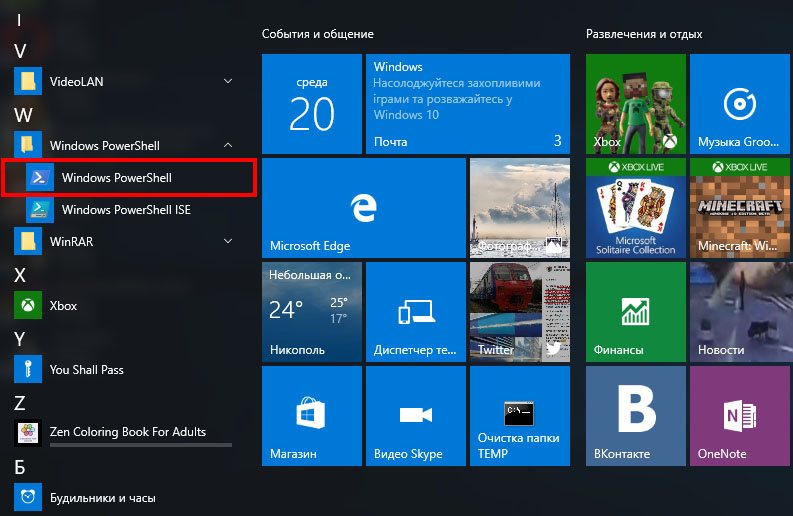Open the Очистка папки TEMP tile

tap(520, 416)
